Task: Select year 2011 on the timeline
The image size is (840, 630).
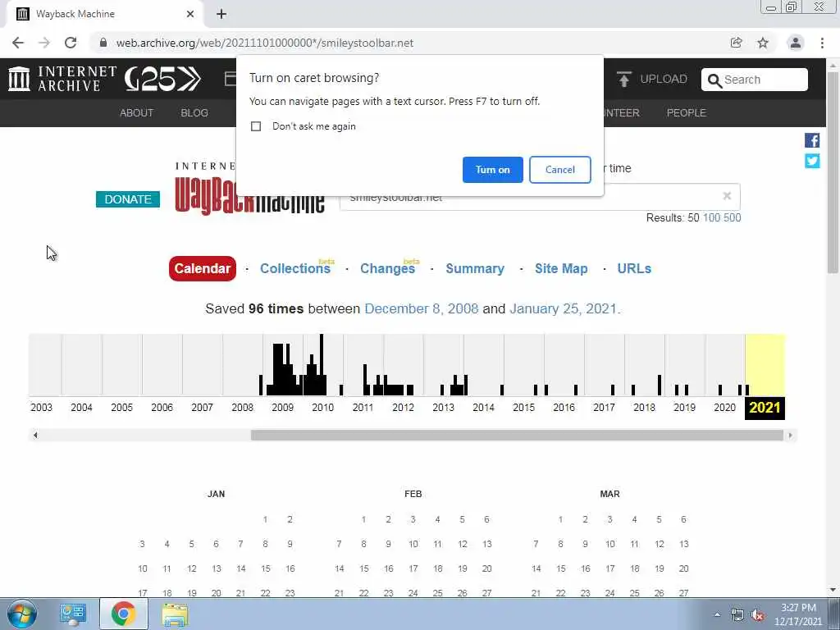Action: [363, 408]
